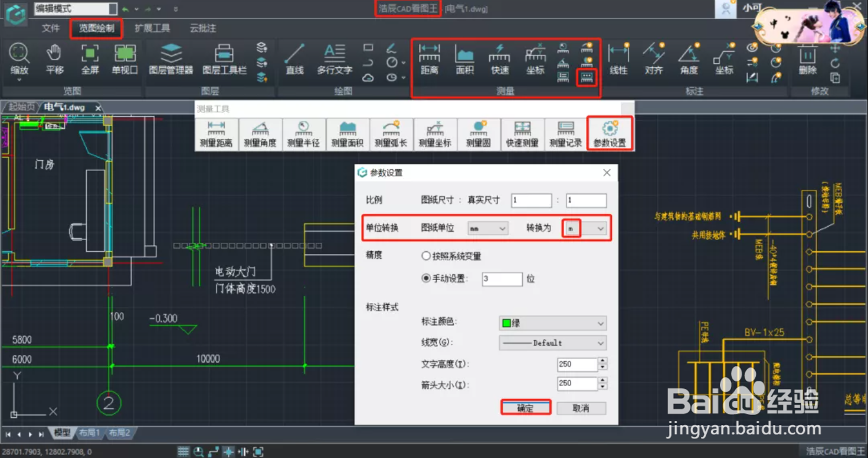Viewport: 868px width, 458px height.
Task: Click the user avatar icon beside 小可
Action: pyautogui.click(x=725, y=8)
